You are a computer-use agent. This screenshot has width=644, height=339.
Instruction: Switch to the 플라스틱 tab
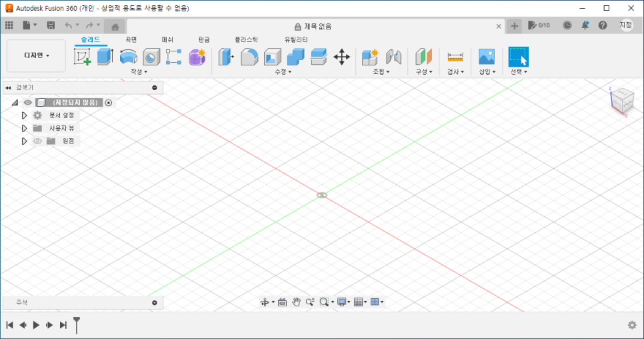click(246, 39)
